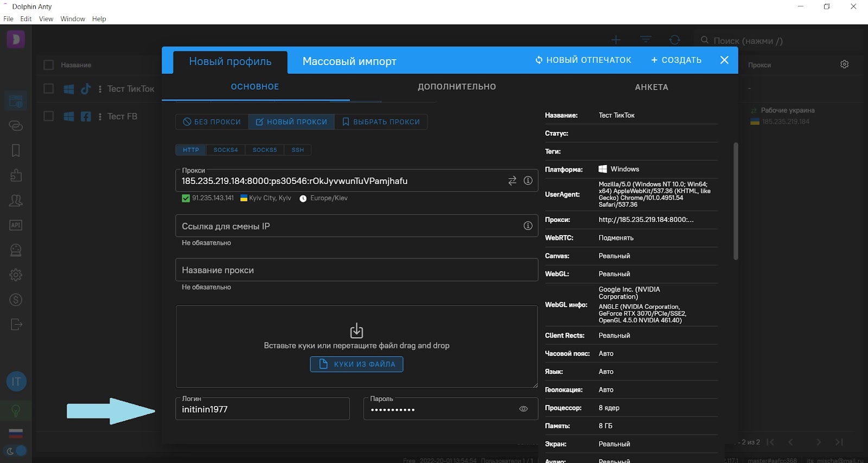The height and width of the screenshot is (463, 868).
Task: Select the HTTP proxy type
Action: coord(191,150)
